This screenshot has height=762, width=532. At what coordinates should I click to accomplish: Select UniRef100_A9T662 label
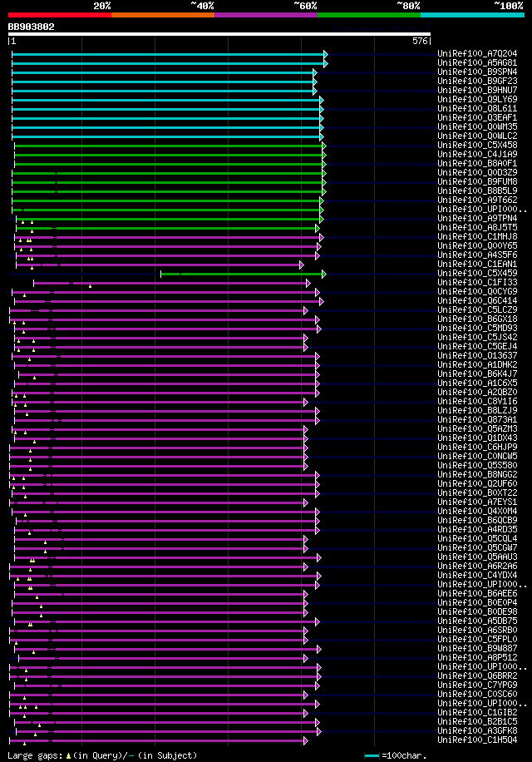click(x=477, y=200)
